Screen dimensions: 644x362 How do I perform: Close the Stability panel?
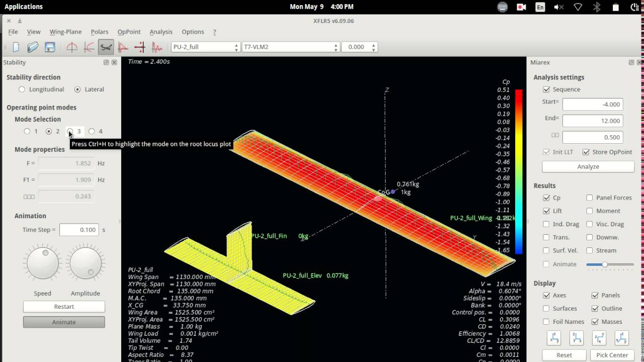point(114,62)
